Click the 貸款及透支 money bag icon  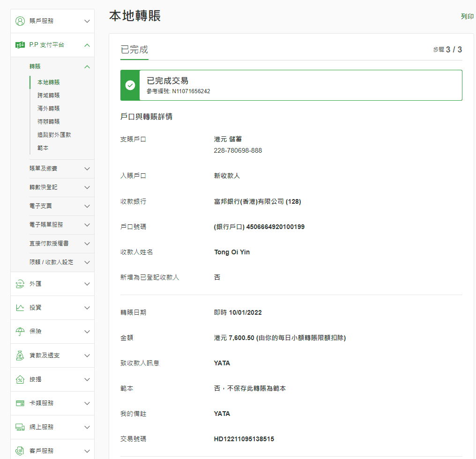[20, 355]
